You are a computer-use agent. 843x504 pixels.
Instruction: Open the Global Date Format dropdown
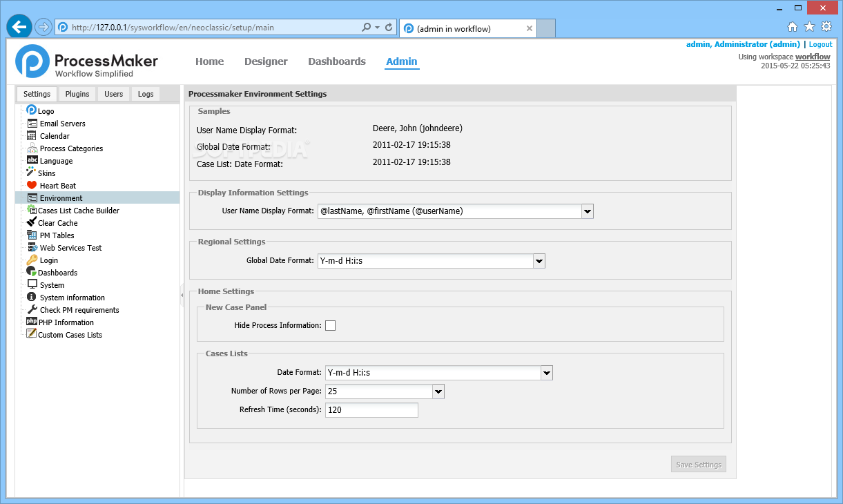(x=540, y=261)
